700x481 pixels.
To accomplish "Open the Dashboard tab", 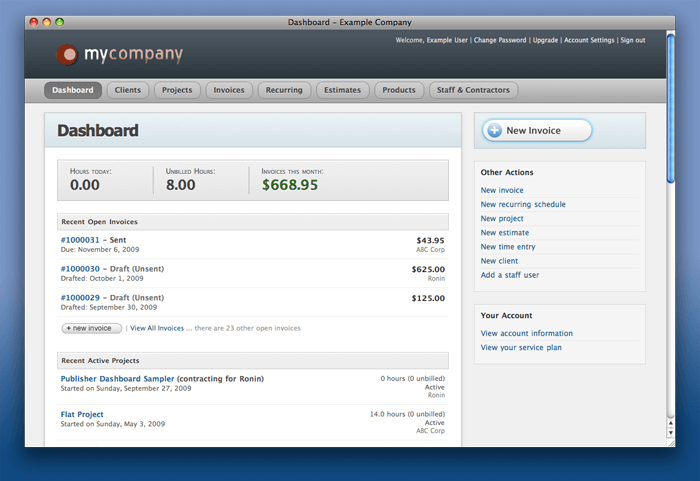I will [x=73, y=90].
